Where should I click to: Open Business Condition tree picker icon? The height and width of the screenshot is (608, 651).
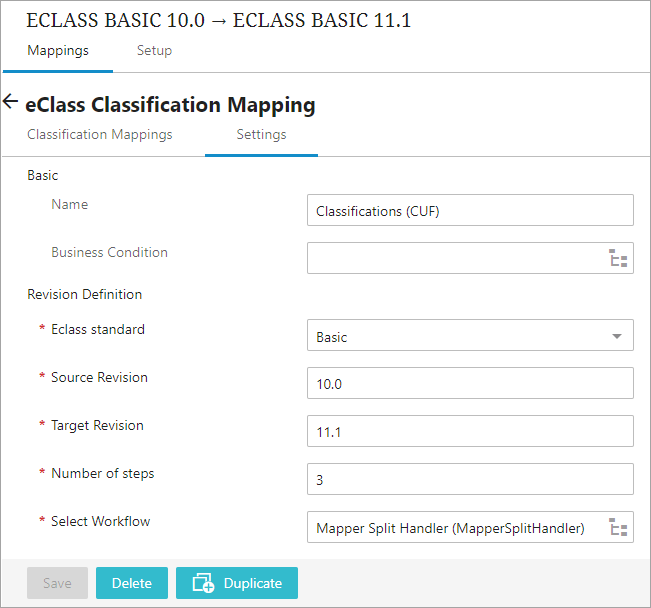618,258
